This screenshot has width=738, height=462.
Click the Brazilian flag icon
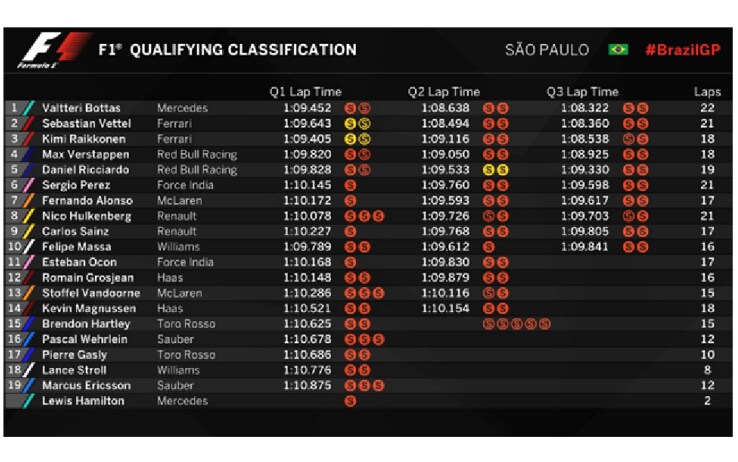(618, 49)
